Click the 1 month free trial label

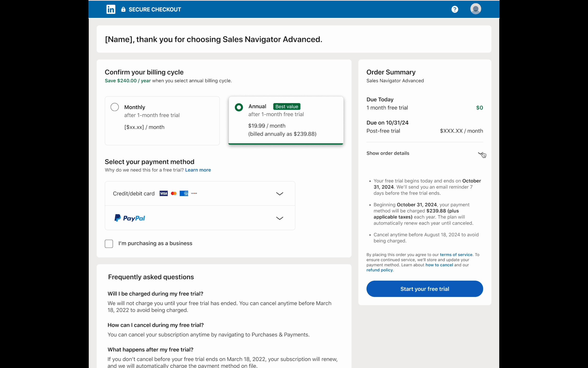387,108
